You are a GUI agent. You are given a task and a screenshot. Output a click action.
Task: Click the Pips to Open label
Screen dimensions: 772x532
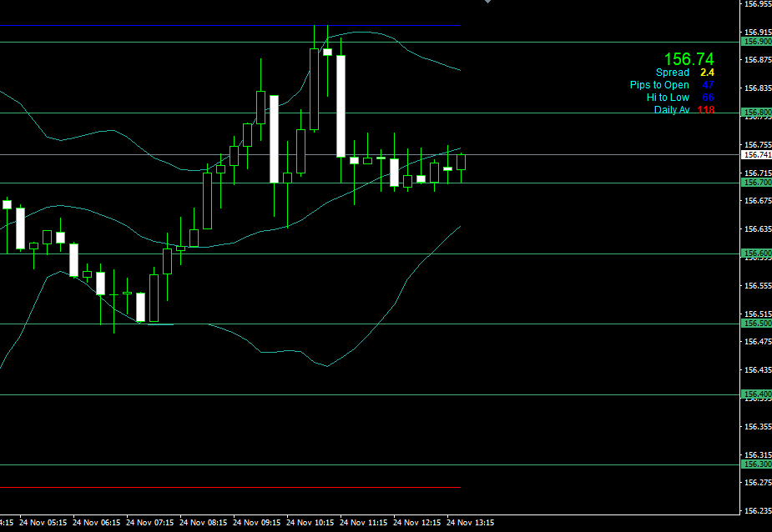pyautogui.click(x=659, y=85)
